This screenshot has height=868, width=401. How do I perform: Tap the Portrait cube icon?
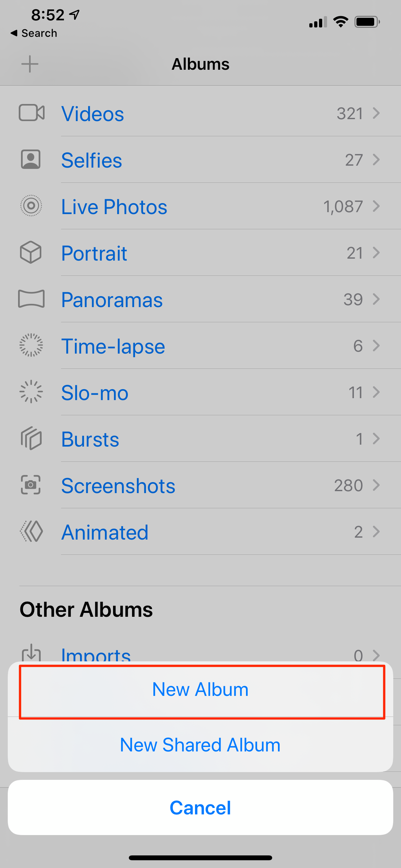click(31, 253)
